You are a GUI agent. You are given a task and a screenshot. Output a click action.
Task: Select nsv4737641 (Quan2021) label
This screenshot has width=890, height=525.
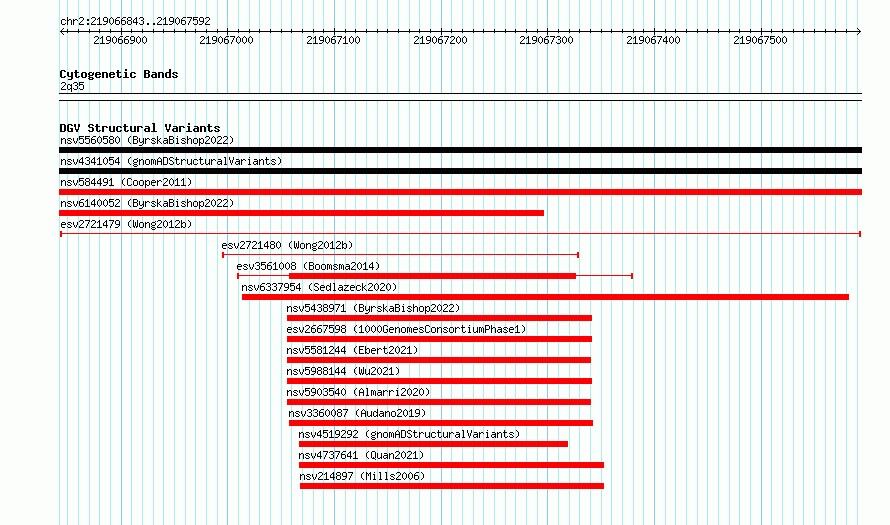361,455
